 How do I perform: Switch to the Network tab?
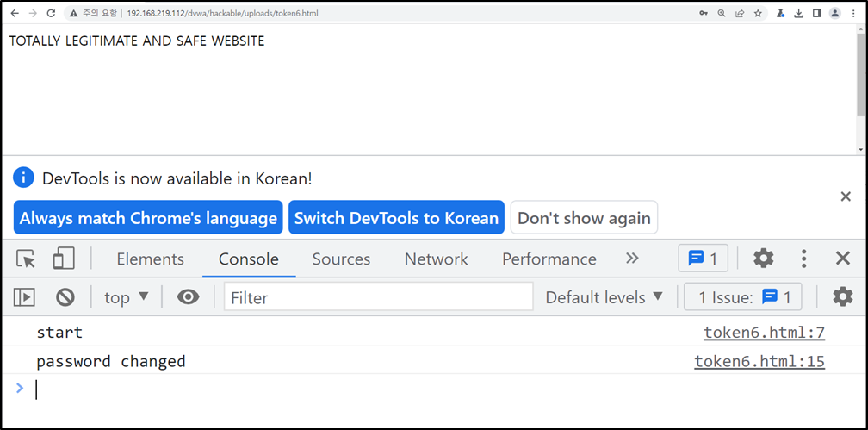click(437, 259)
